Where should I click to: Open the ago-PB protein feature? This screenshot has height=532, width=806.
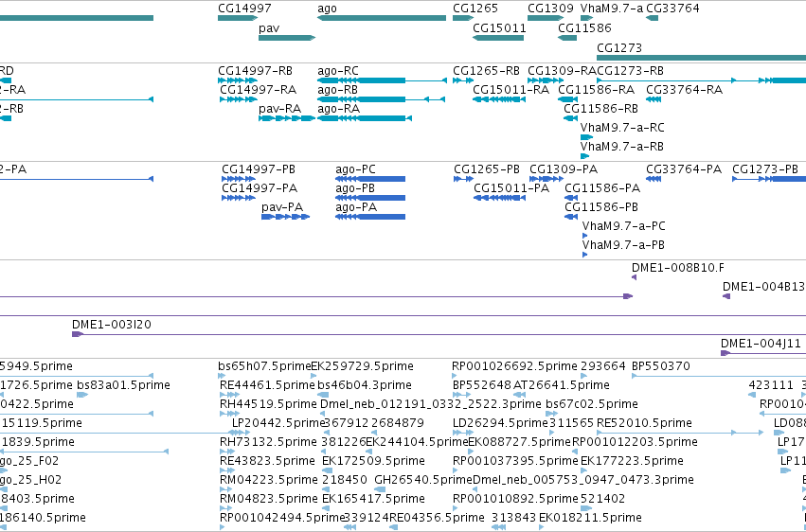coord(370,198)
